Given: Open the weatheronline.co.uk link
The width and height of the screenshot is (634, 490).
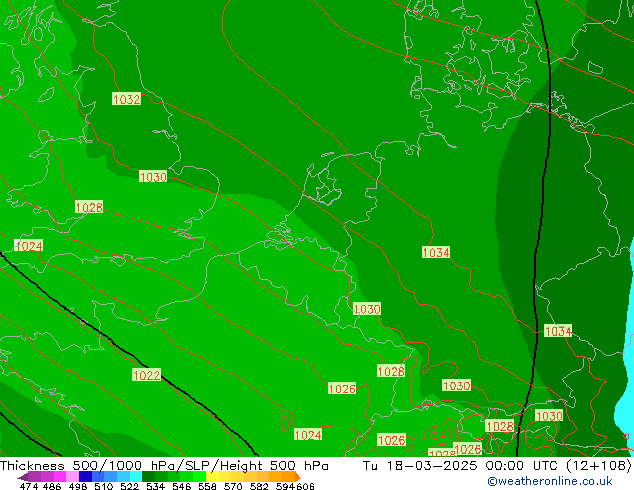Looking at the screenshot, I should (x=550, y=481).
